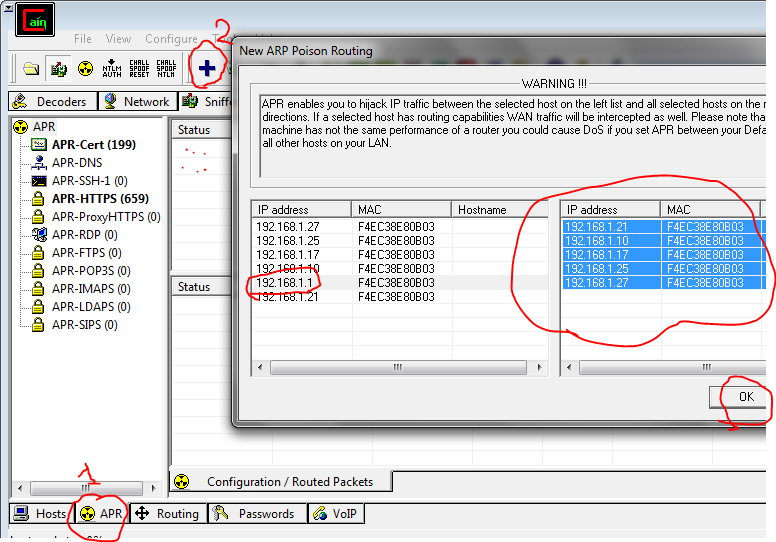The height and width of the screenshot is (542, 776).
Task: Click left host list horizontal scrollbar thumb
Action: pos(398,367)
